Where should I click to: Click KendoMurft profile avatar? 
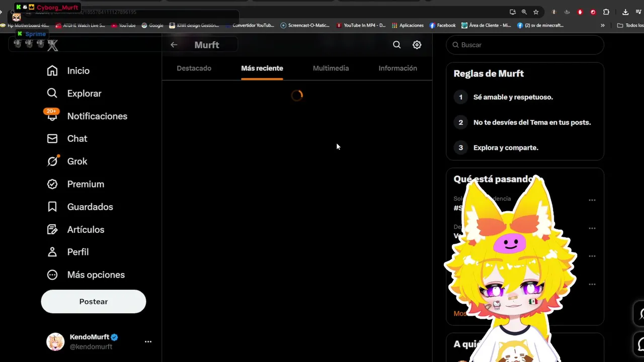[55, 341]
